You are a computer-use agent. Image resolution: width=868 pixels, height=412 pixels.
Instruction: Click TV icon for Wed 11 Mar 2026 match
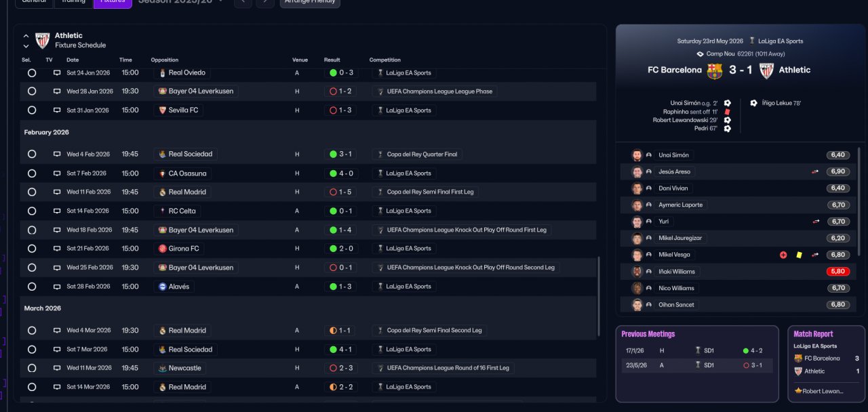pos(57,368)
